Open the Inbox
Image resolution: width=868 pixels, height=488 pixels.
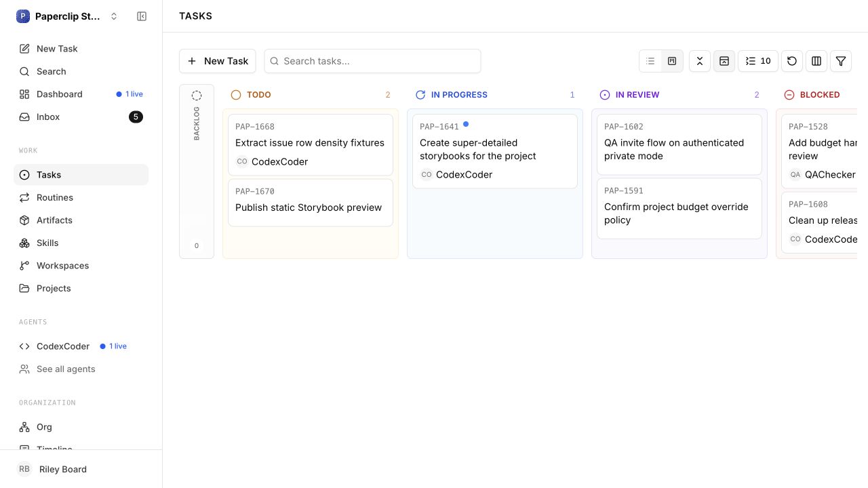pyautogui.click(x=81, y=117)
